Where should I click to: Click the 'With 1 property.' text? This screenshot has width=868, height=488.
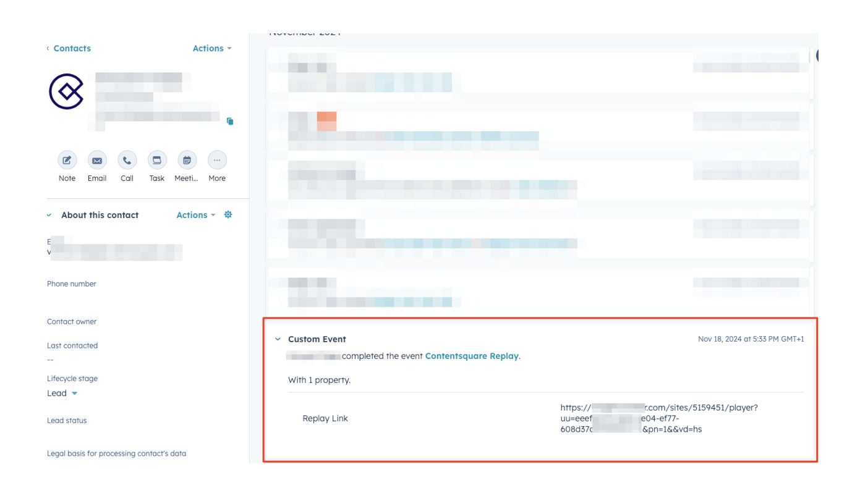319,380
